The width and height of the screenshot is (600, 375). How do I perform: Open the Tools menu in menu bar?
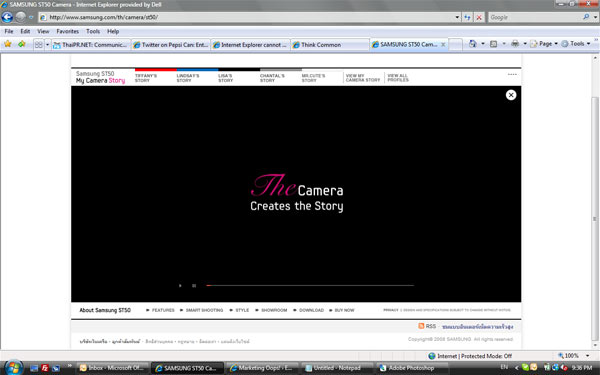point(93,31)
